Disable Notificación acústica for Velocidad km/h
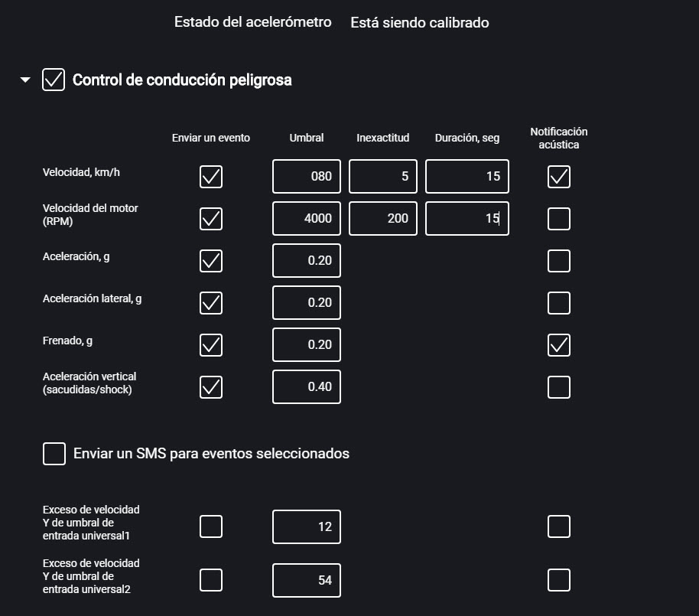699x616 pixels. pos(558,176)
